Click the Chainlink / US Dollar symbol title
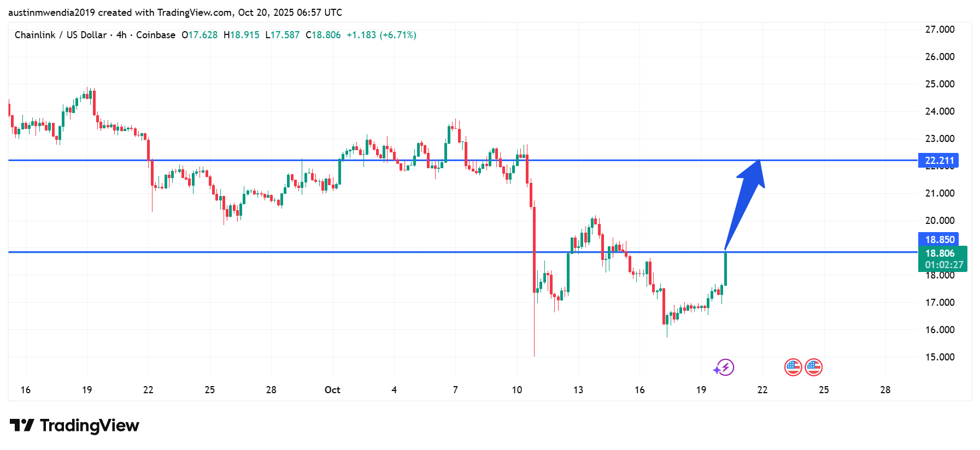Screen dimensions: 980x450 tap(60, 35)
